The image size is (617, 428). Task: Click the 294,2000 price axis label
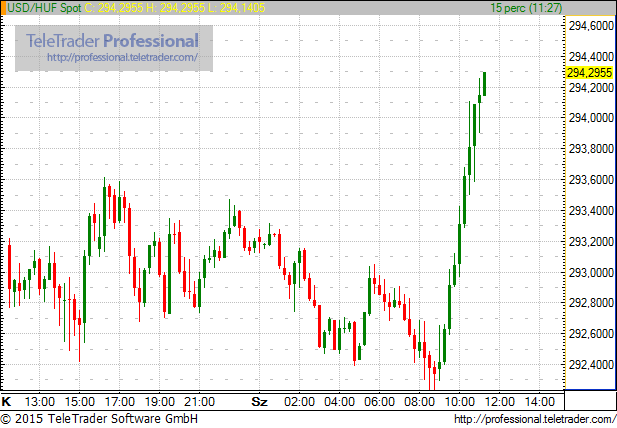(x=591, y=87)
